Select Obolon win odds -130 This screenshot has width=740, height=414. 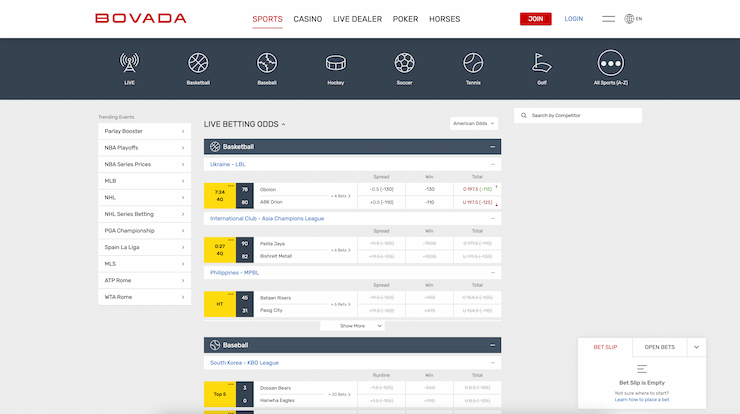429,189
